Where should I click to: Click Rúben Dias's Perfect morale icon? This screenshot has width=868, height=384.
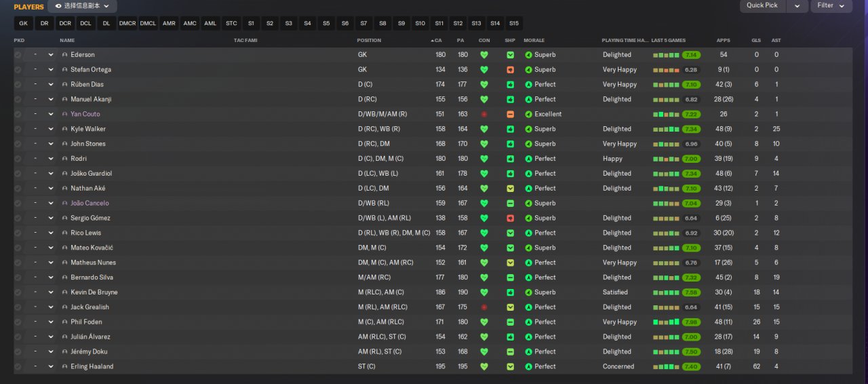pos(528,85)
